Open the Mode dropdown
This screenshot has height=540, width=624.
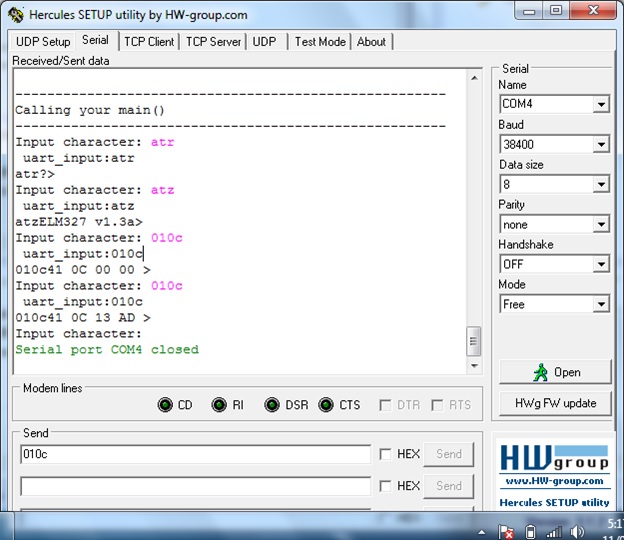(601, 304)
